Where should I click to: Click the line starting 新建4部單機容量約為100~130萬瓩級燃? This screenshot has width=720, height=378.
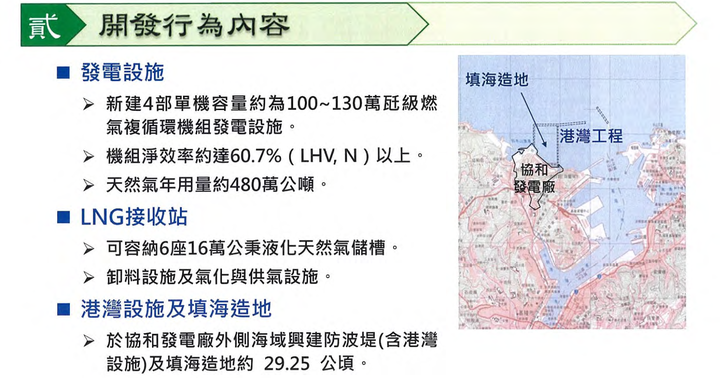pos(271,104)
